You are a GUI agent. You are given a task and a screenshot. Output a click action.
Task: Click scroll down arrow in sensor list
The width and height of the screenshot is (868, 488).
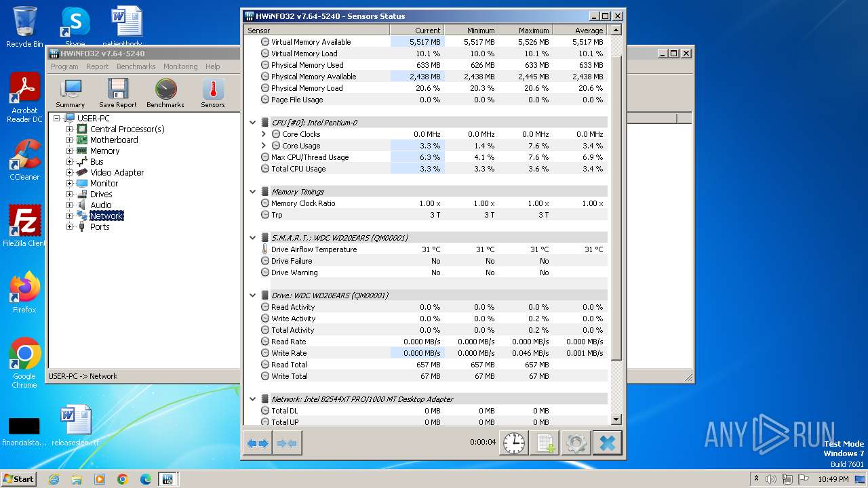[x=616, y=420]
